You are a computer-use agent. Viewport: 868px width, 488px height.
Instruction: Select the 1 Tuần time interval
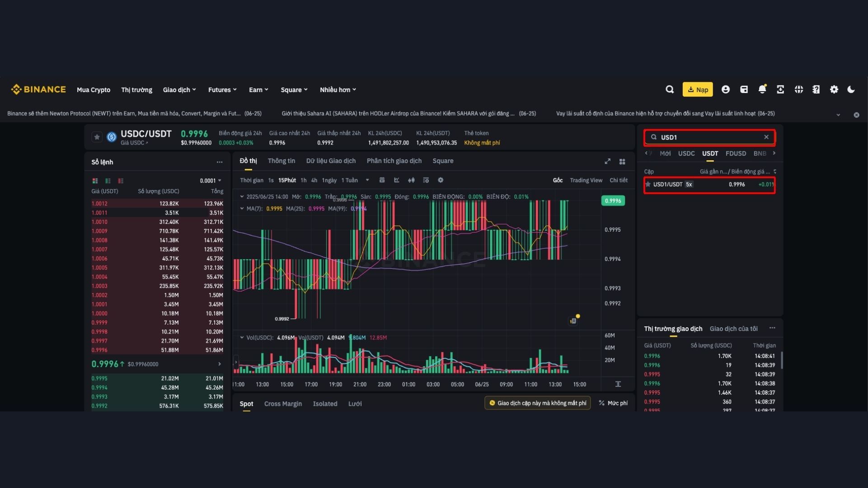(349, 180)
